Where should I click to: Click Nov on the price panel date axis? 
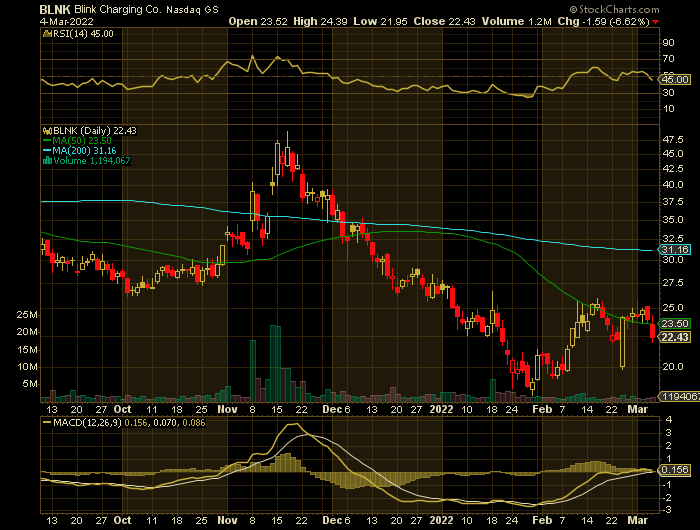pyautogui.click(x=227, y=409)
